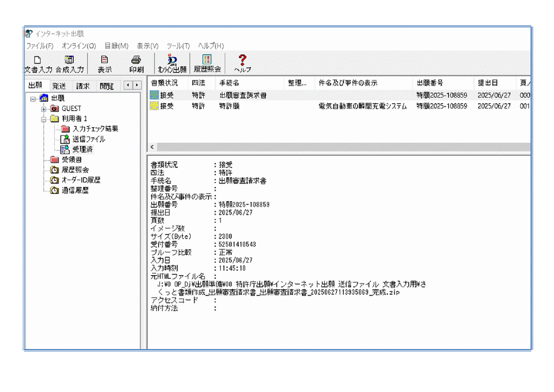Screen dimensions: 554x392
Task: Open the ファイル(F) menu
Action: [39, 46]
